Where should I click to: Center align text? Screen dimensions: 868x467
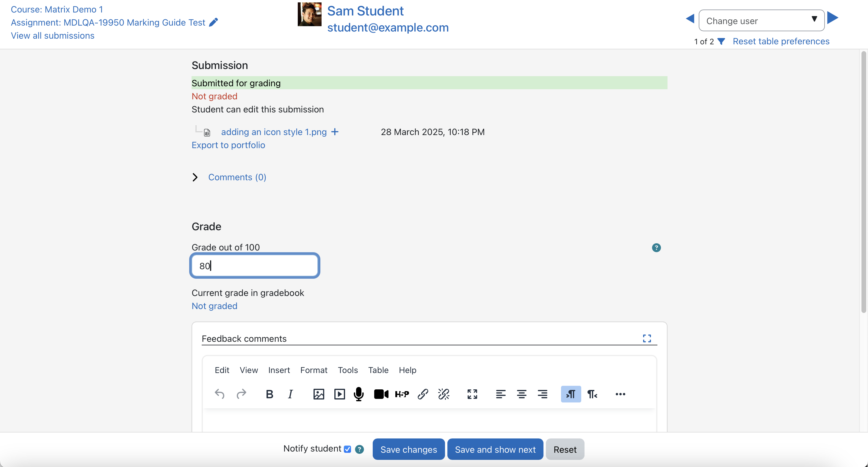click(x=522, y=394)
